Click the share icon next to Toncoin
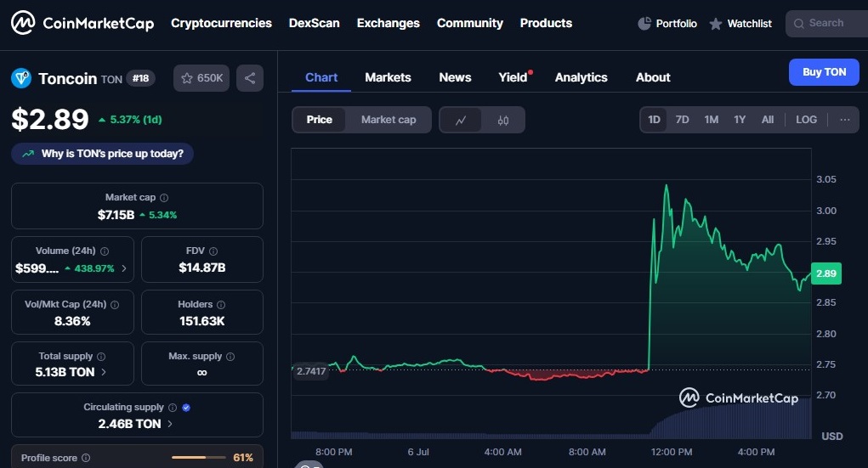Screen dimensions: 868x468 pos(250,78)
